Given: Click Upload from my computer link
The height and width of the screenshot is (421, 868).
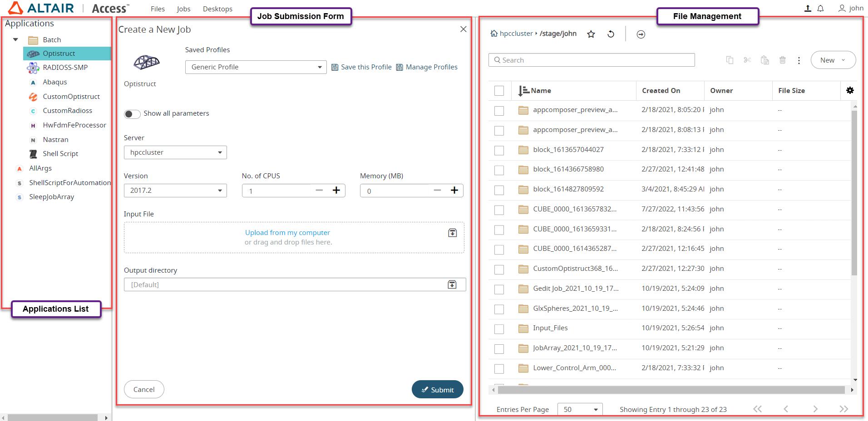Looking at the screenshot, I should (x=287, y=232).
